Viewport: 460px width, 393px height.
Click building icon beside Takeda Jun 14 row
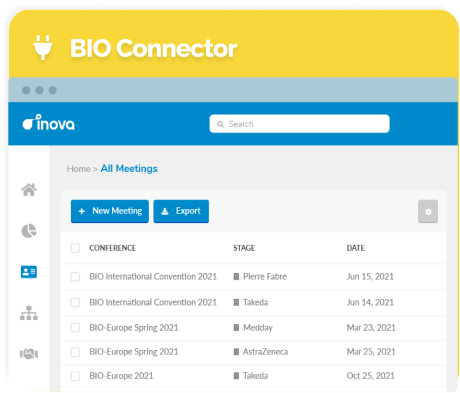coord(236,302)
